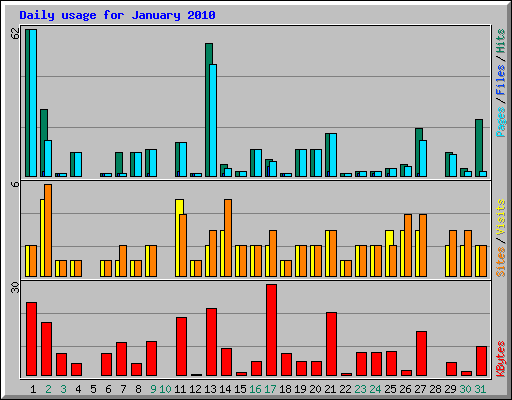Click the "KBytes" legend label
Image resolution: width=512 pixels, height=400 pixels.
pyautogui.click(x=500, y=359)
